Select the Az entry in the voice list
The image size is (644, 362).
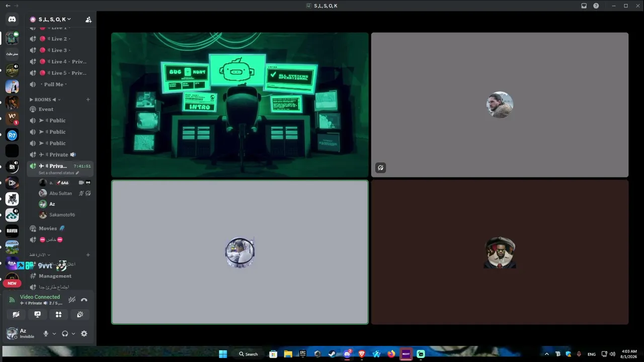[x=65, y=204]
